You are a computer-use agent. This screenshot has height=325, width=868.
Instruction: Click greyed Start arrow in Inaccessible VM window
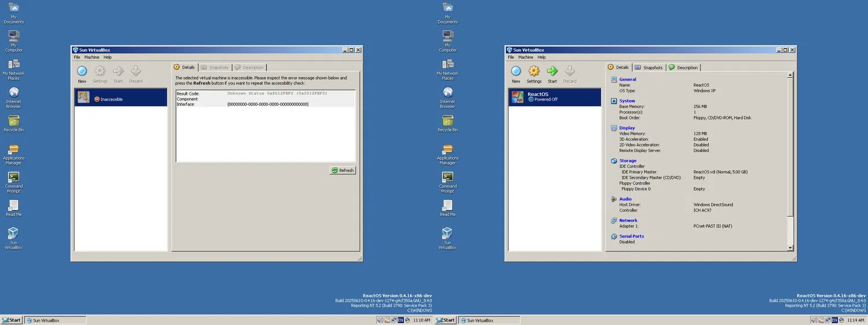click(118, 71)
